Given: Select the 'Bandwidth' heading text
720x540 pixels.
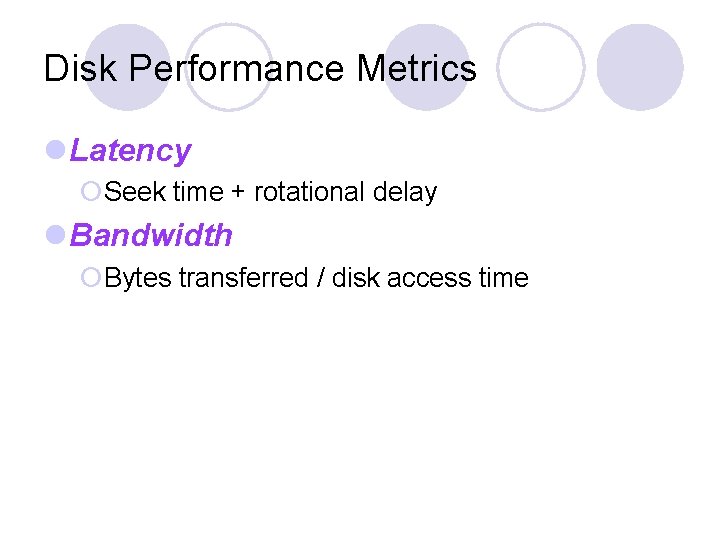Looking at the screenshot, I should (151, 236).
